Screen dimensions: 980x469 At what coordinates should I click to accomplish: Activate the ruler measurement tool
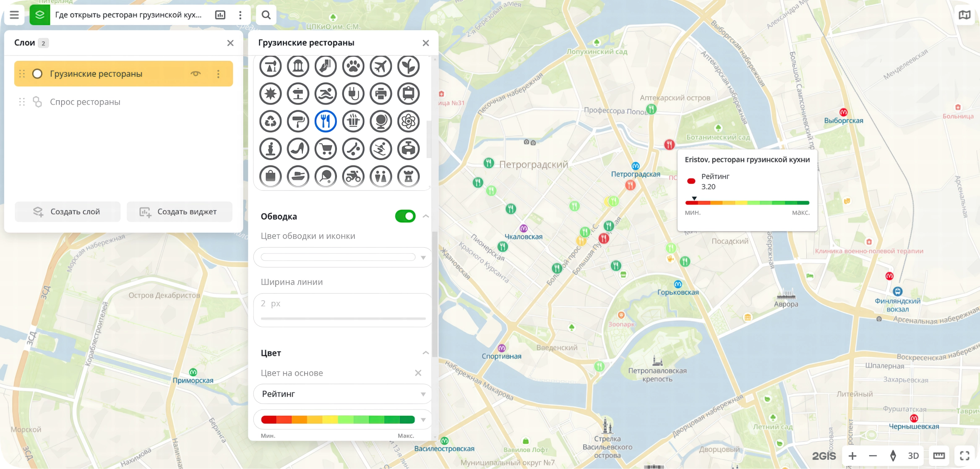[x=939, y=456]
